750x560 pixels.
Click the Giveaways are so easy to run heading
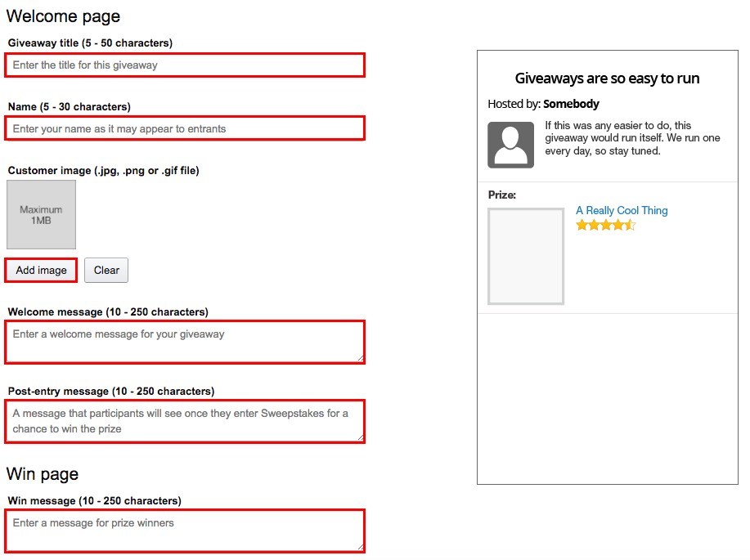(607, 78)
